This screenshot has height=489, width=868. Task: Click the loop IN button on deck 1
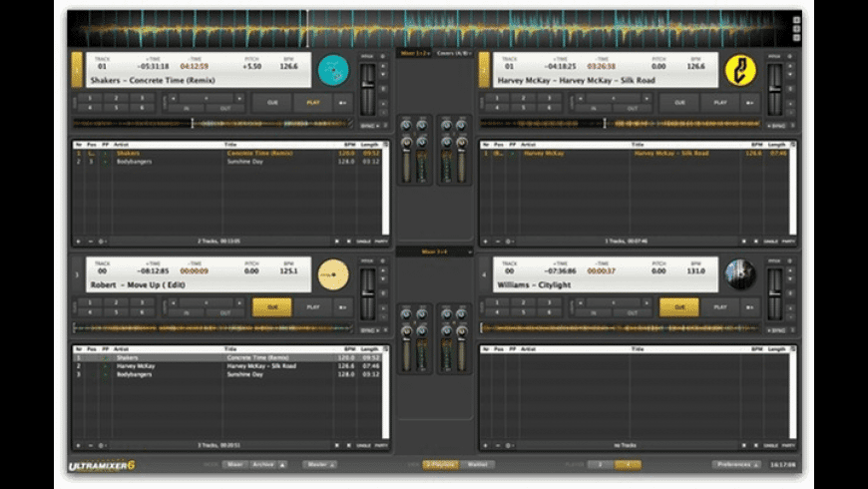click(186, 108)
